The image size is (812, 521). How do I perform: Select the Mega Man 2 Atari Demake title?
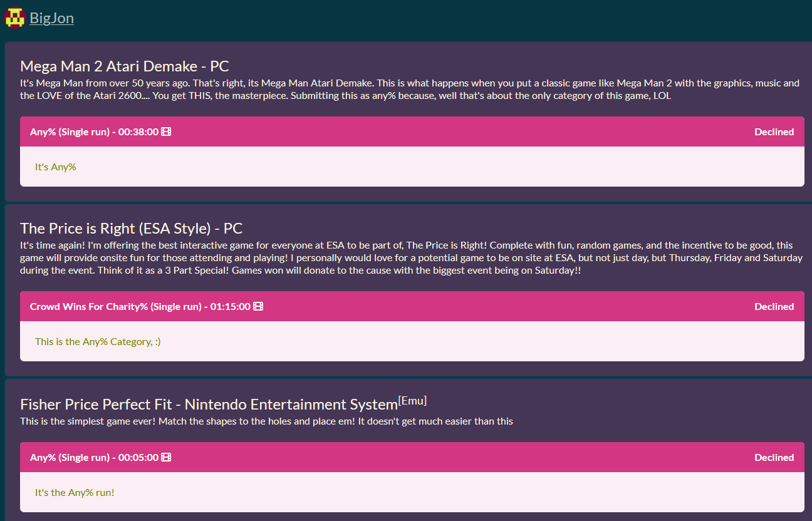(125, 66)
